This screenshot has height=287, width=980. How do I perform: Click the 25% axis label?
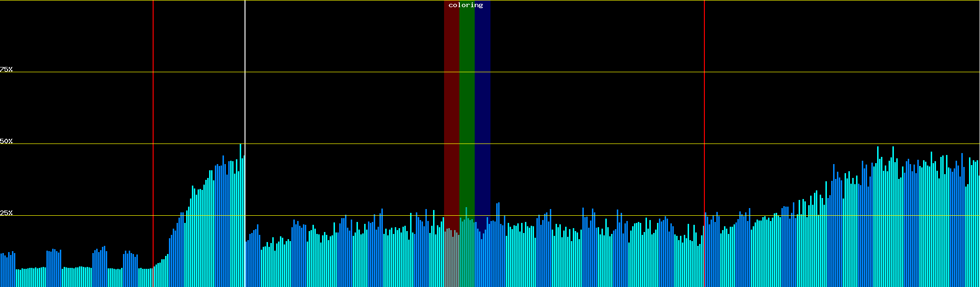tap(6, 213)
